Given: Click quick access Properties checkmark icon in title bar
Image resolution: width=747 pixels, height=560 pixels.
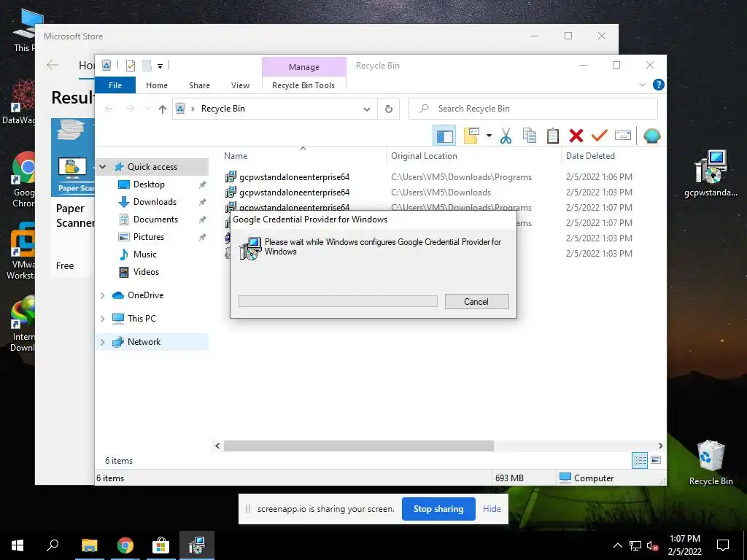Looking at the screenshot, I should [x=131, y=66].
